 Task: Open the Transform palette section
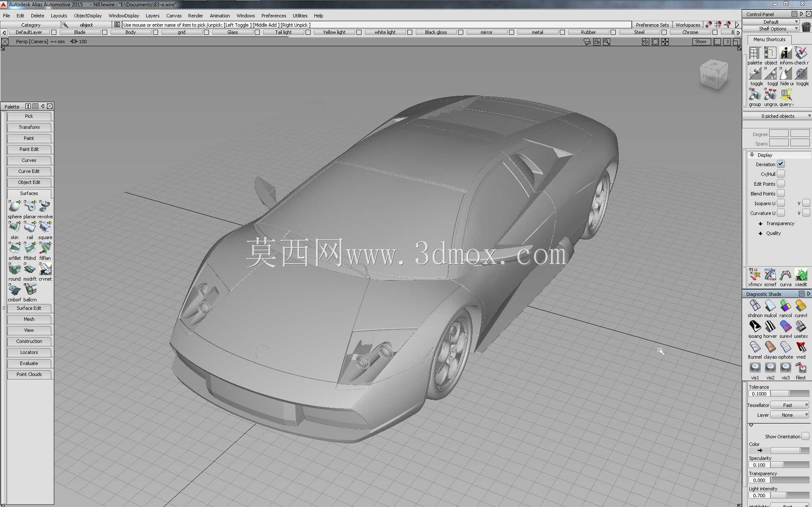pos(29,127)
